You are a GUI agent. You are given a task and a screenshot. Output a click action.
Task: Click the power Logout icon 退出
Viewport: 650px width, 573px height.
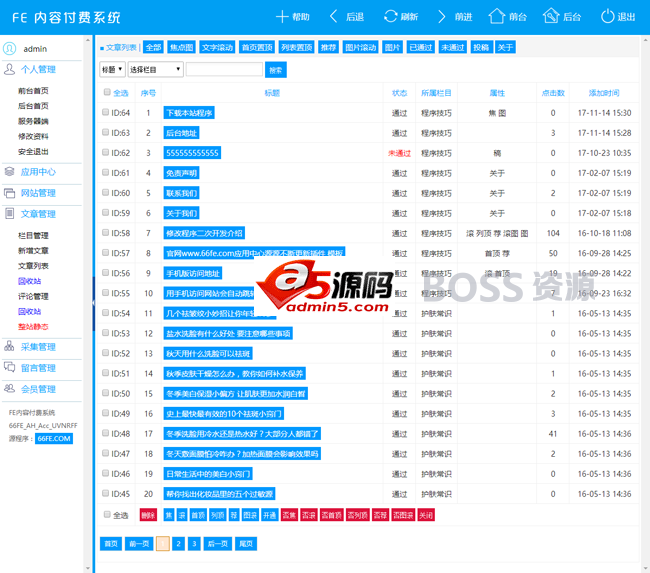coord(607,17)
